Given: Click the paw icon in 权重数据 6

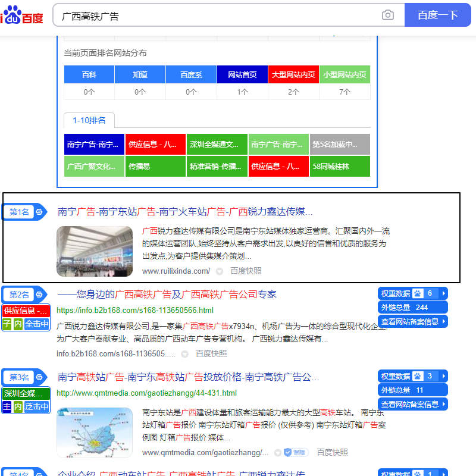Looking at the screenshot, I should (x=418, y=293).
